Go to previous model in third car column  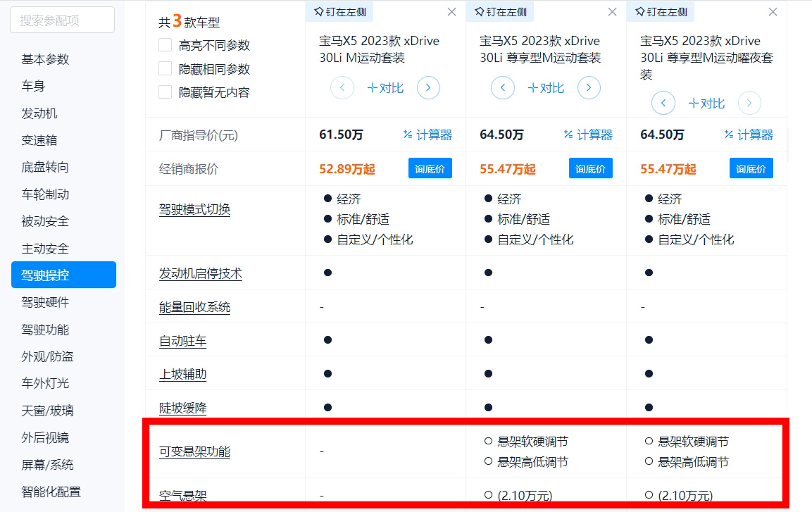point(663,103)
